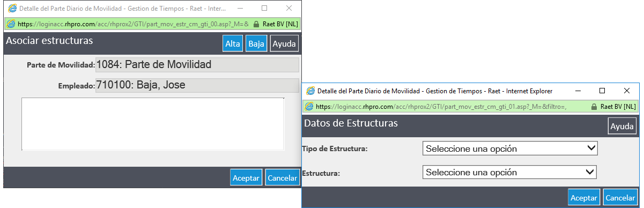Click Aceptar in Asociar estructuras window
644x208 pixels.
[246, 177]
